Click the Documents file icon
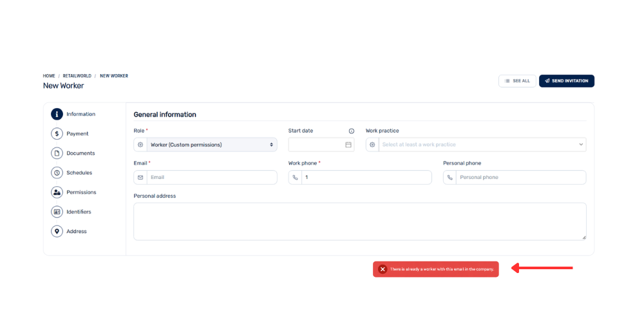Viewport: 644px width, 322px height. (57, 153)
